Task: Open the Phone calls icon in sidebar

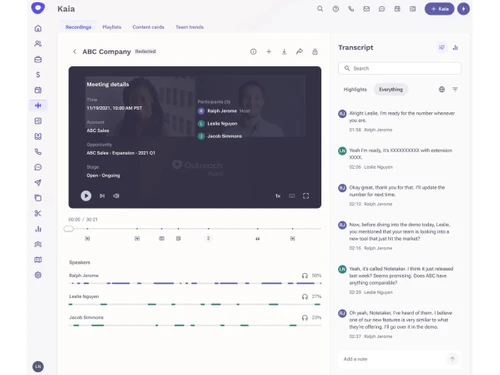Action: point(38,152)
